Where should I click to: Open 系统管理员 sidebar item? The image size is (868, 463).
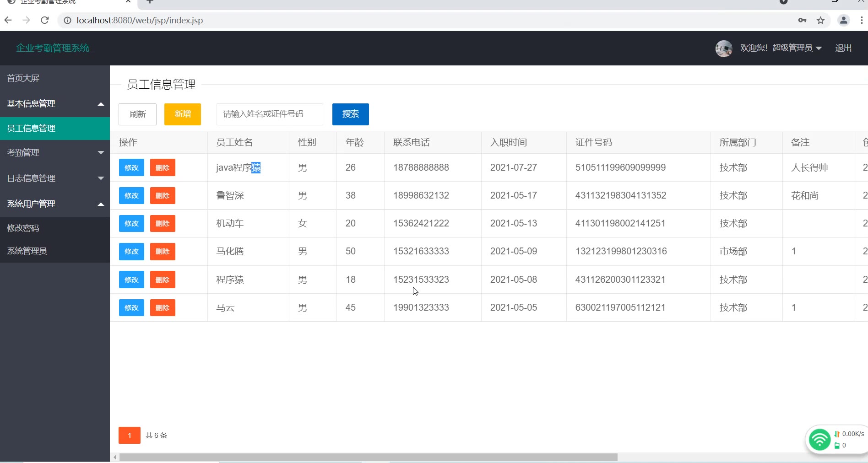click(27, 251)
